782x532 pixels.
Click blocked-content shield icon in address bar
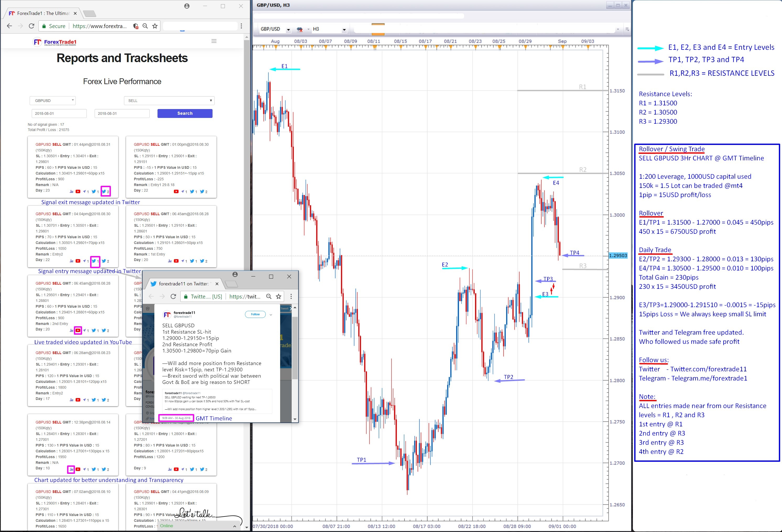pos(135,26)
